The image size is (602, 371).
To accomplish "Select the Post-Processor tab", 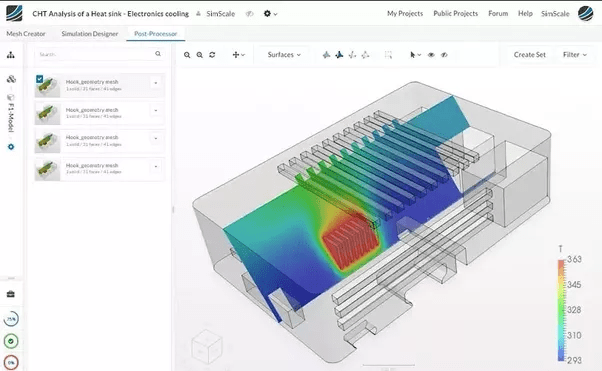I will (155, 34).
